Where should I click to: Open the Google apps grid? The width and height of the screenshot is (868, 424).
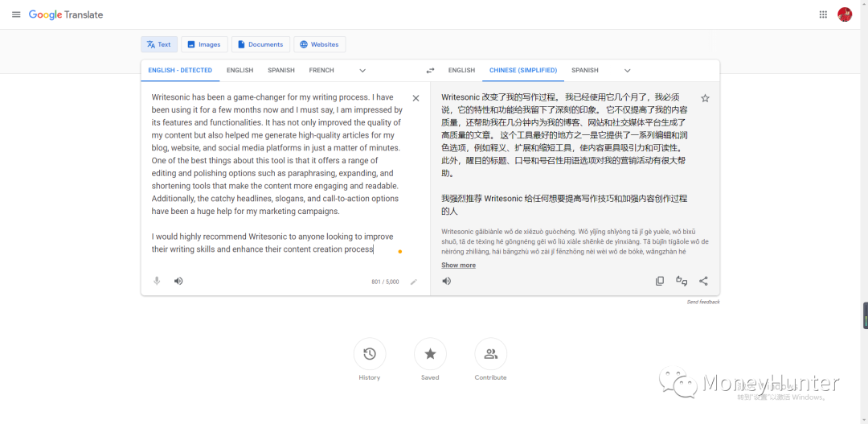(823, 14)
